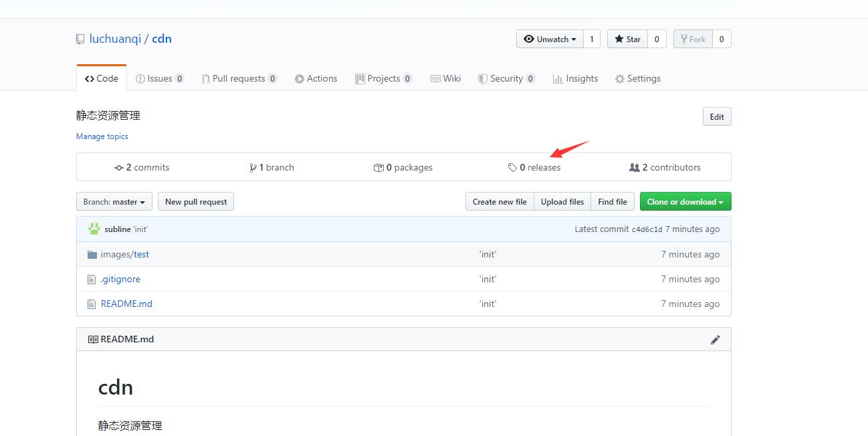Click the subline author name

(118, 229)
